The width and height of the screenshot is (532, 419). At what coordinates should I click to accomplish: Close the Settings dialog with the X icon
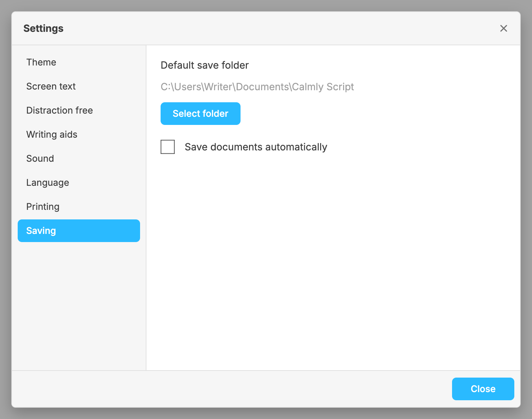pyautogui.click(x=503, y=28)
